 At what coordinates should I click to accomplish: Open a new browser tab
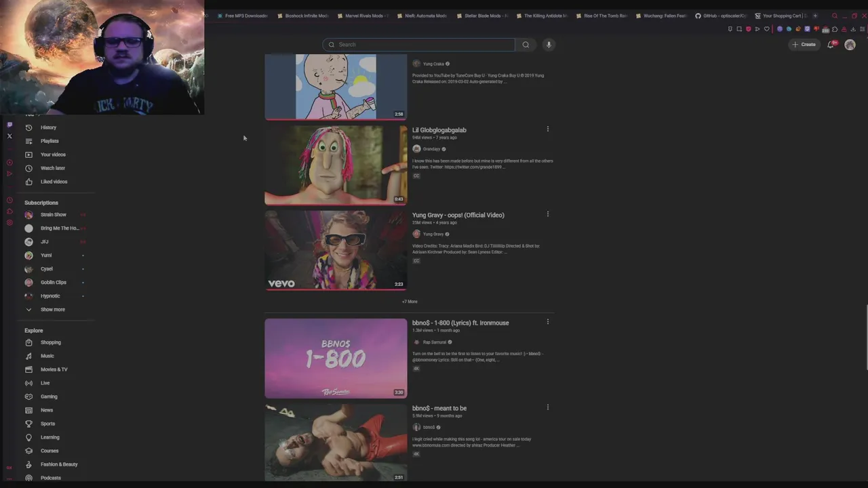coord(815,16)
